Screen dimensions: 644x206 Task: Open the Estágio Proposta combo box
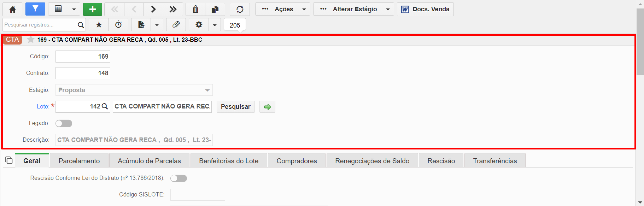134,90
